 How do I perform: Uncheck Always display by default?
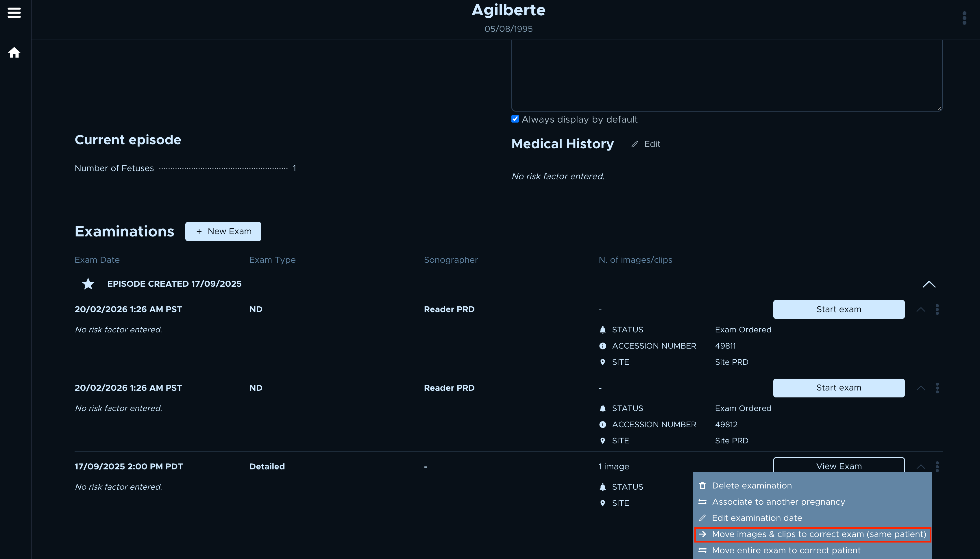[515, 119]
